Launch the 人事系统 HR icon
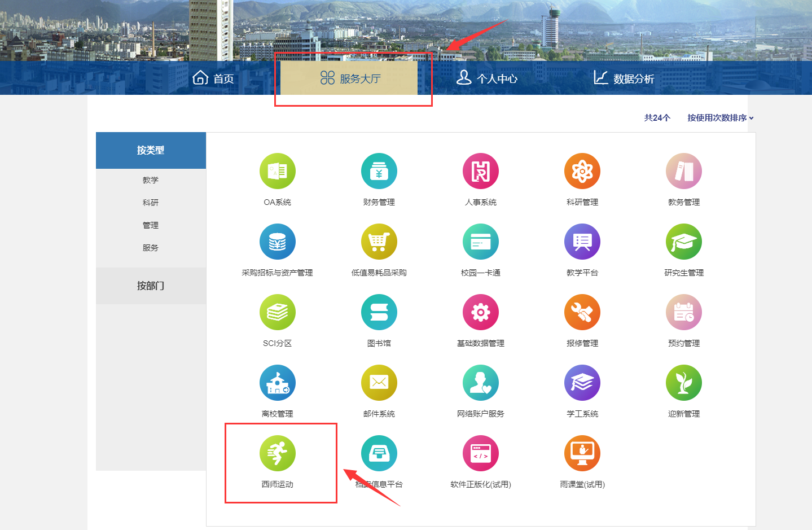The height and width of the screenshot is (530, 812). (x=480, y=171)
